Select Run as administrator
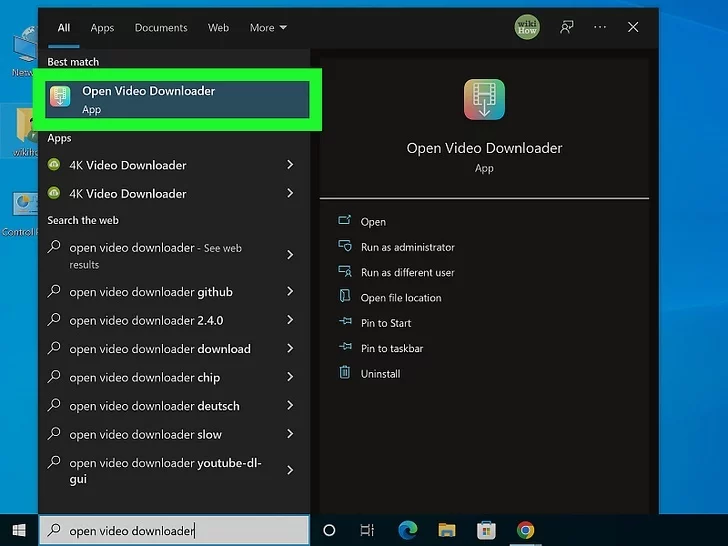Viewport: 728px width, 546px height. (408, 247)
